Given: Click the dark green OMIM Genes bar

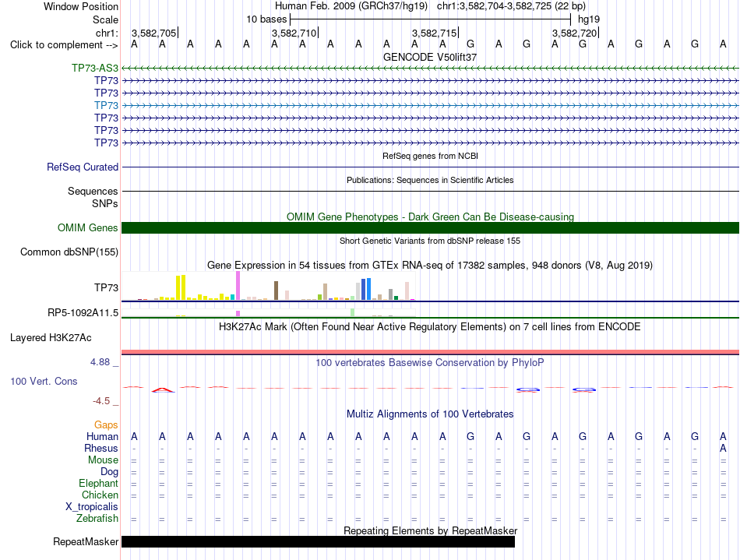Looking at the screenshot, I should [x=430, y=228].
